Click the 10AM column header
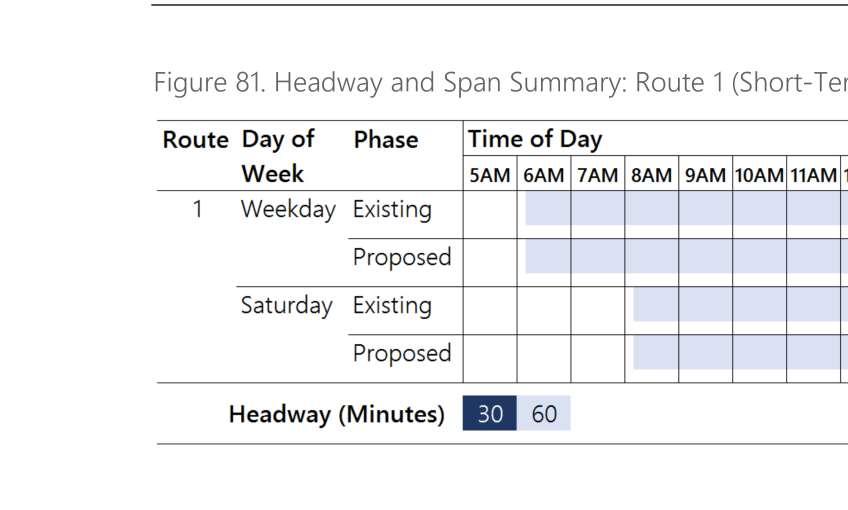Screen dimensions: 848x510 [760, 175]
